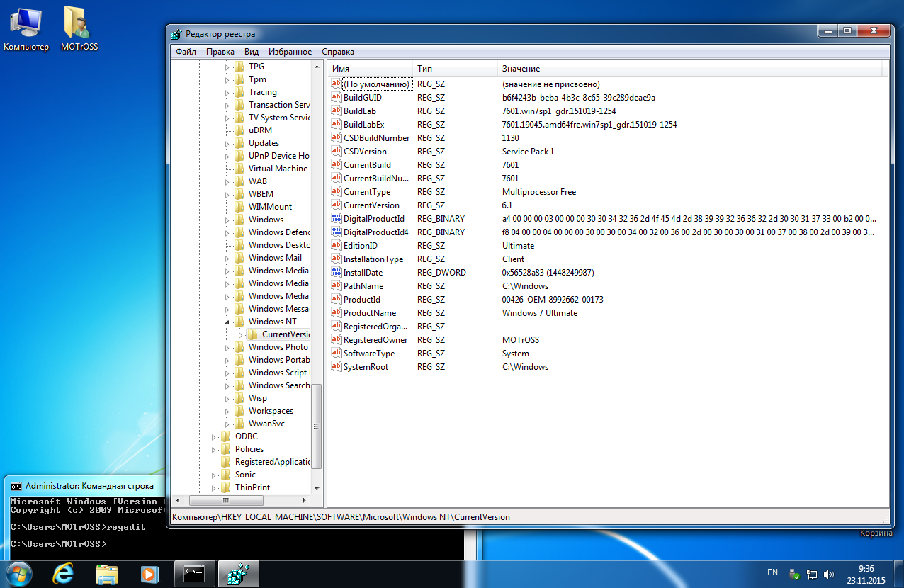Click the Значение column header
Screen dimensions: 904x588
point(690,68)
